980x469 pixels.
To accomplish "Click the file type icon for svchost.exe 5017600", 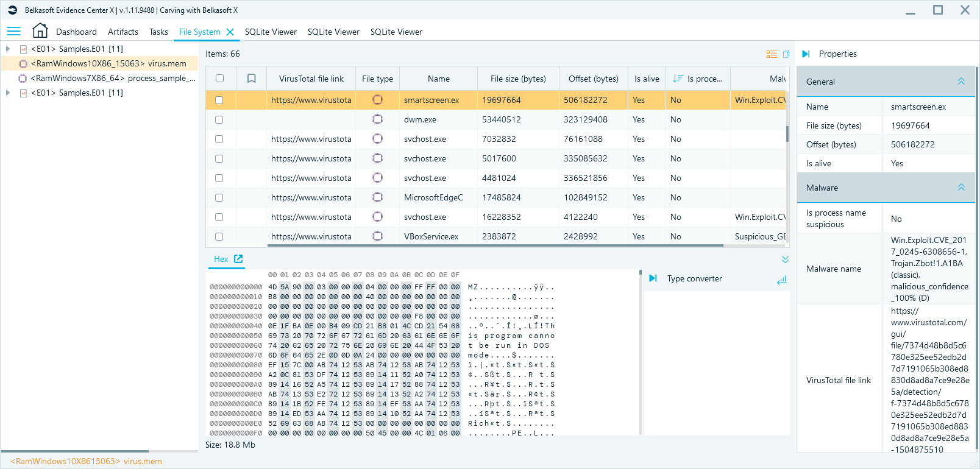I will coord(378,158).
